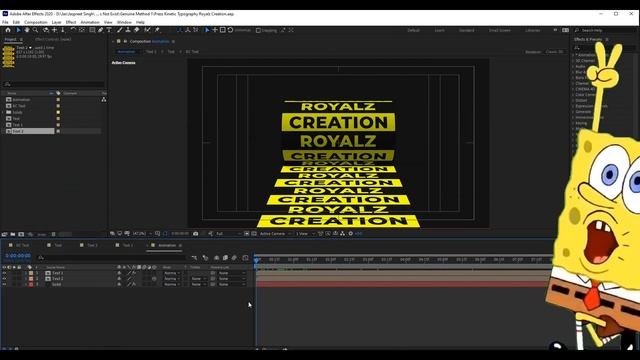Switch to Effect Controls panel tab
The image size is (640, 360).
53,40
